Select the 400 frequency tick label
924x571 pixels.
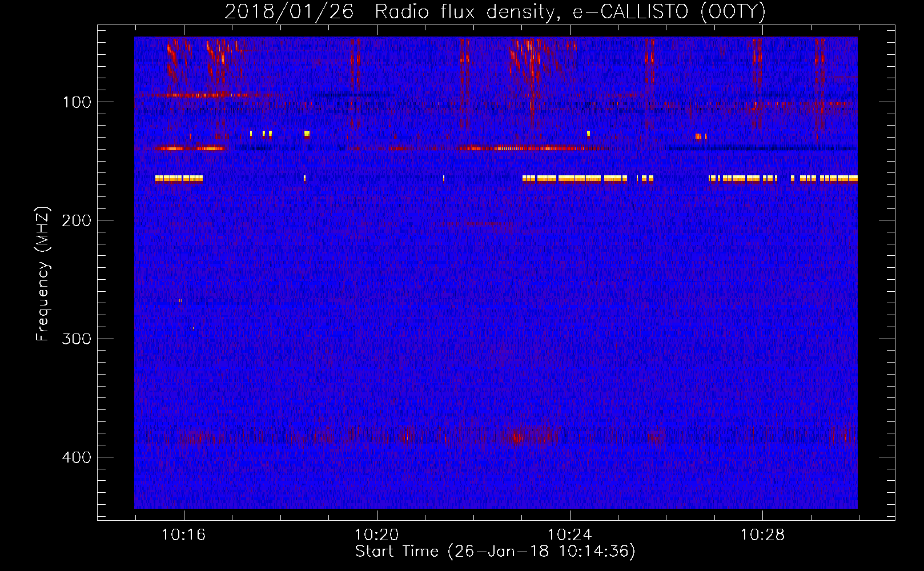[77, 457]
